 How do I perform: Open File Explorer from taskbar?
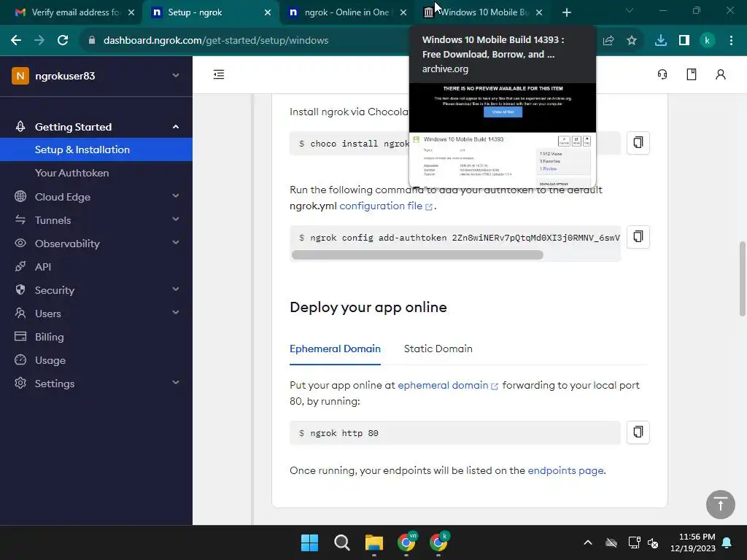374,542
